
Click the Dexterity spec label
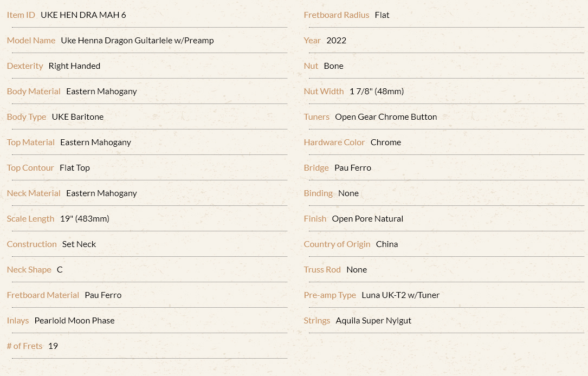tap(25, 66)
